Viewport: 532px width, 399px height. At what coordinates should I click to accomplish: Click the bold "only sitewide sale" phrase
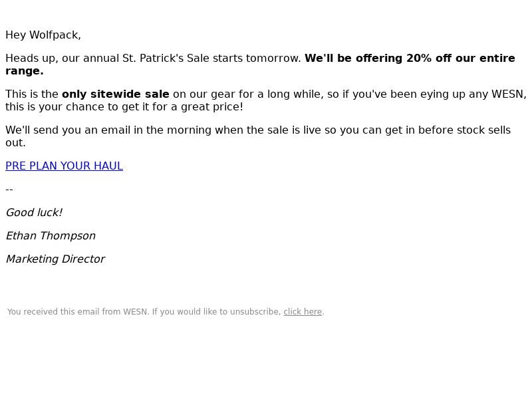point(115,94)
